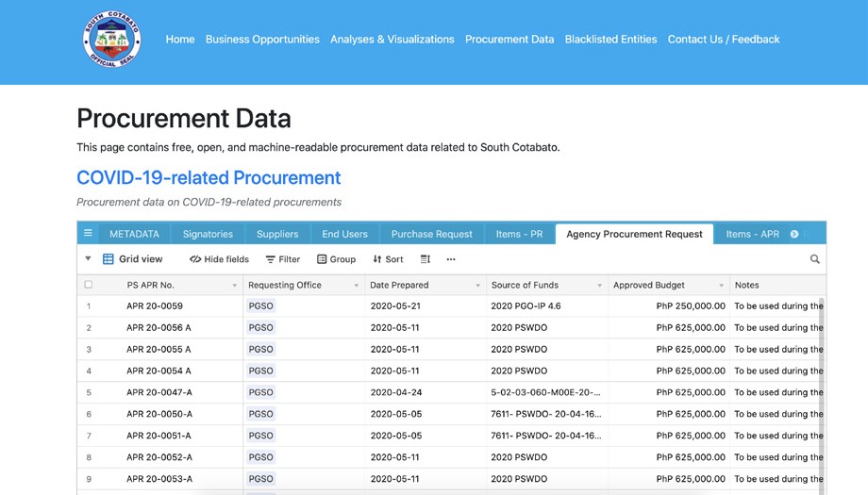
Task: Select the APR 20-0059 record cell
Action: pyautogui.click(x=155, y=306)
